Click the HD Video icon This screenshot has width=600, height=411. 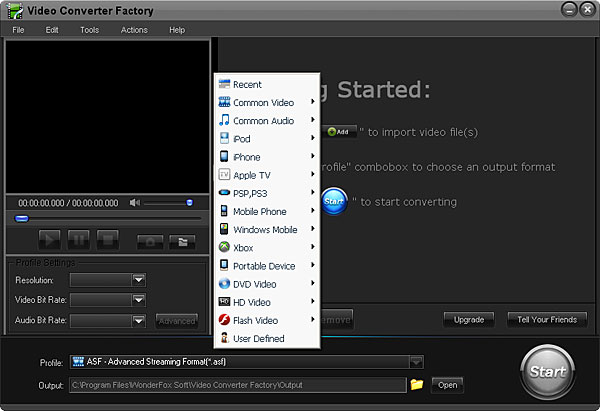click(x=224, y=302)
